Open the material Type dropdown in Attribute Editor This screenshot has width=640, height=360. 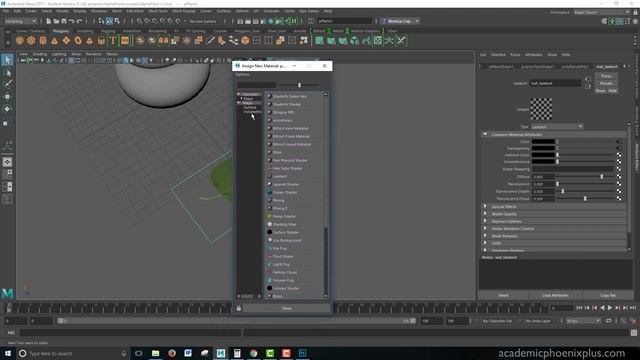pos(557,127)
